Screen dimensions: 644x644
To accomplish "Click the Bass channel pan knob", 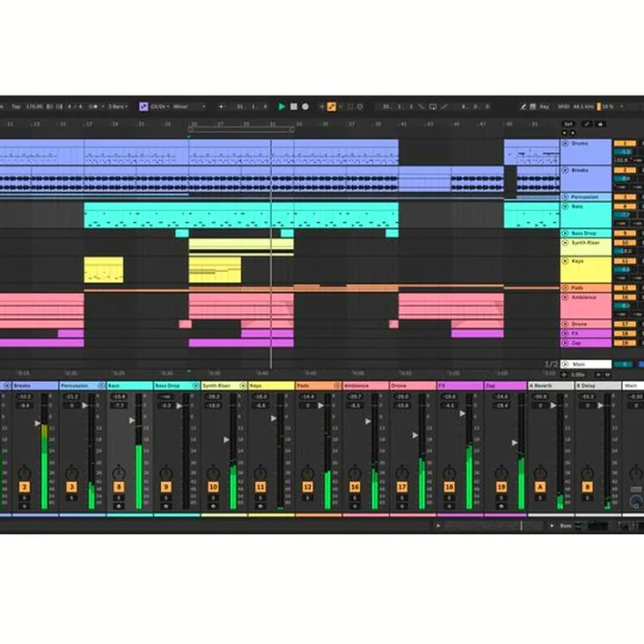I will (118, 473).
